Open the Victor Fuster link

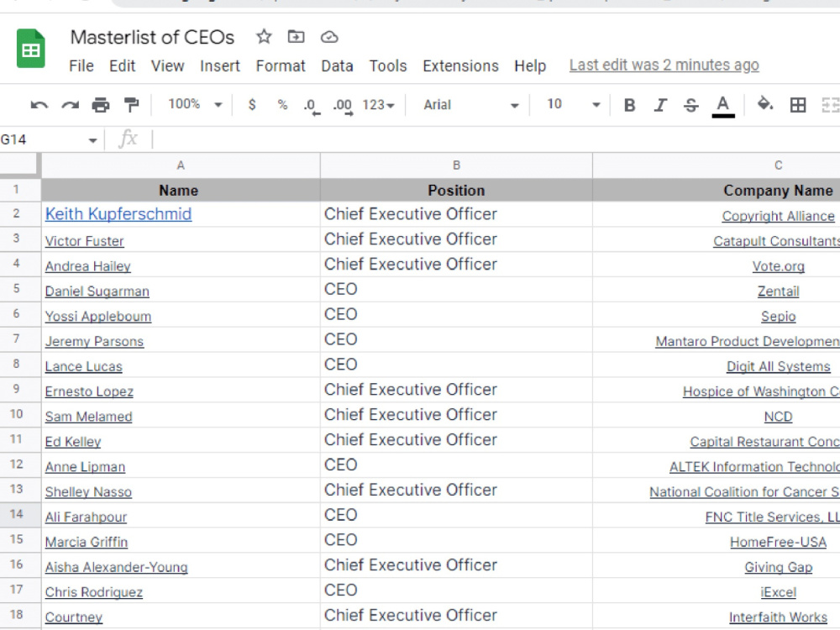[x=84, y=241]
